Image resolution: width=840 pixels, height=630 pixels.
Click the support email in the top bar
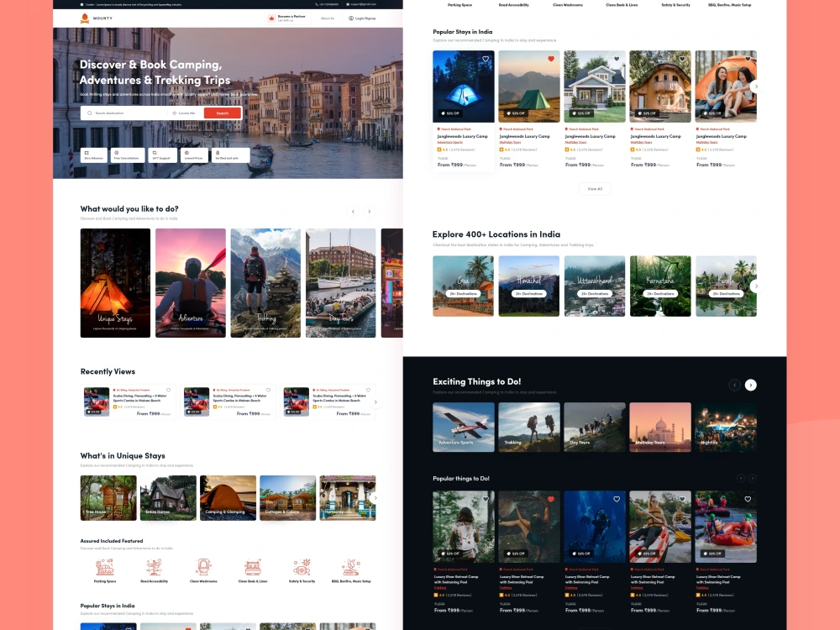pyautogui.click(x=361, y=4)
